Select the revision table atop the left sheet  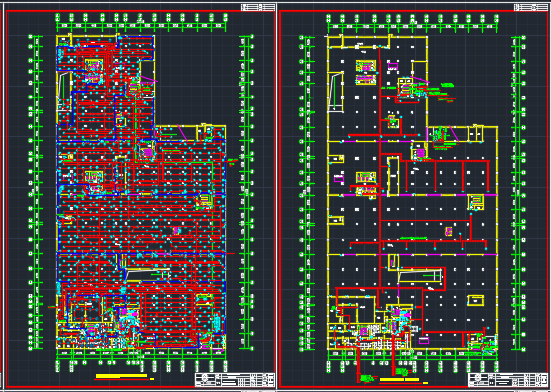pyautogui.click(x=258, y=7)
